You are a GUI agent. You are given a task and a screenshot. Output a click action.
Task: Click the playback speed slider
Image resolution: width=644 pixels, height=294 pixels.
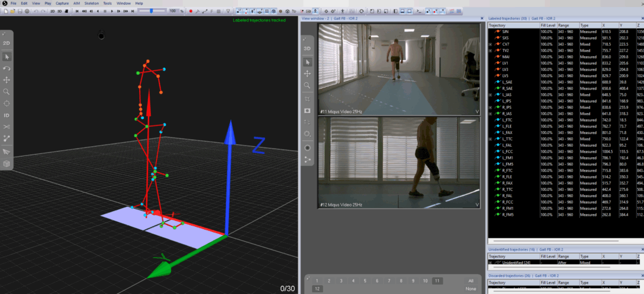point(152,11)
